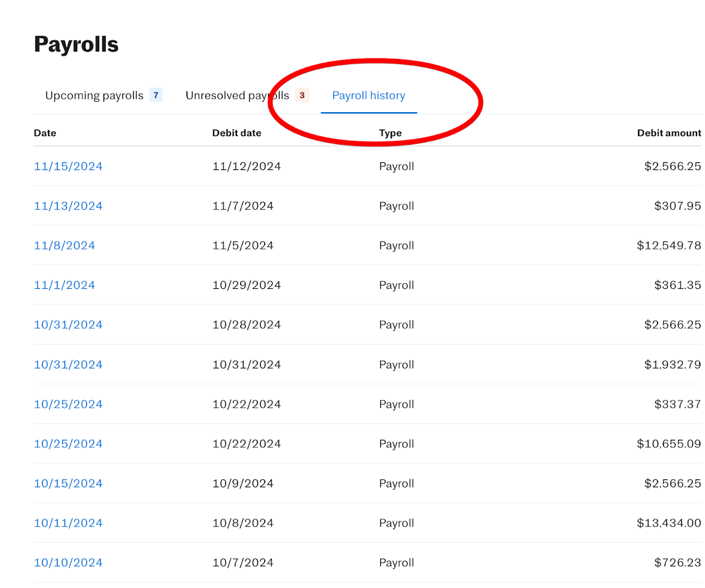
Task: Select the 10/10/2024 payroll date link
Action: (x=68, y=563)
